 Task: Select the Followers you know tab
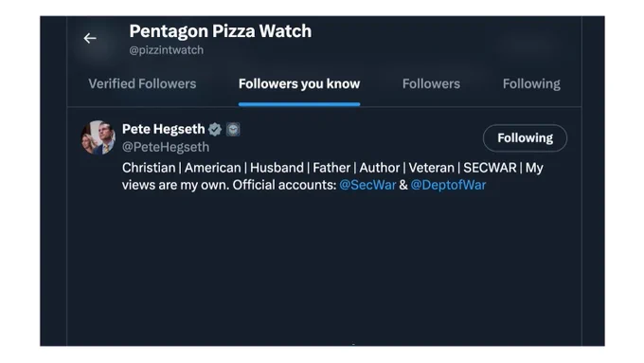pyautogui.click(x=299, y=83)
